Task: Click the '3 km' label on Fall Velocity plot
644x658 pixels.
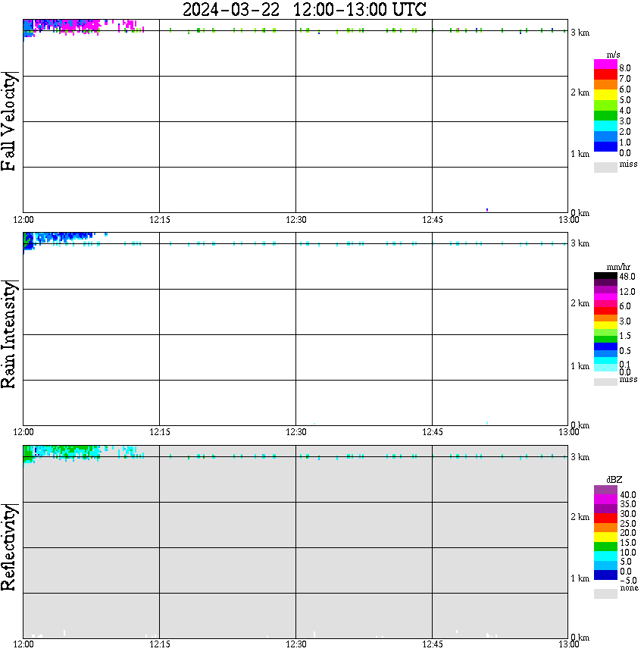Action: pos(580,33)
